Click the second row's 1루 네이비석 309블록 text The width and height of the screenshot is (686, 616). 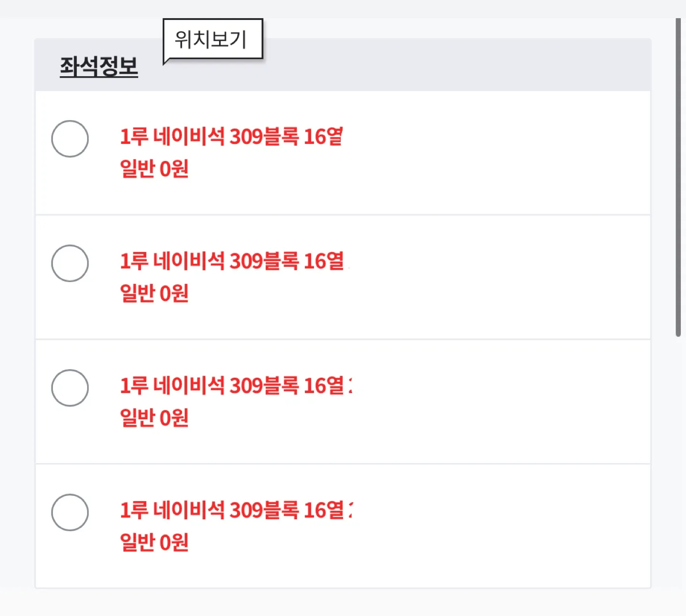pos(231,261)
